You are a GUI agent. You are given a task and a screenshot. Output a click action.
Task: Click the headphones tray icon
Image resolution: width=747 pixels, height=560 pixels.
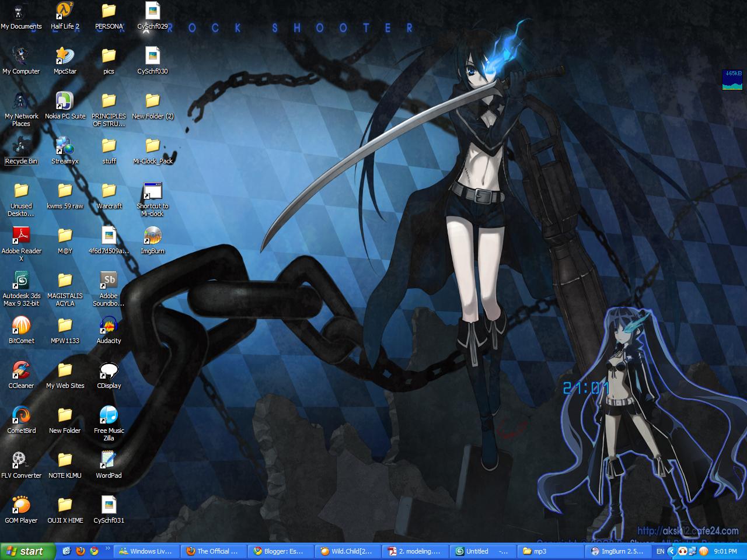[x=682, y=551]
